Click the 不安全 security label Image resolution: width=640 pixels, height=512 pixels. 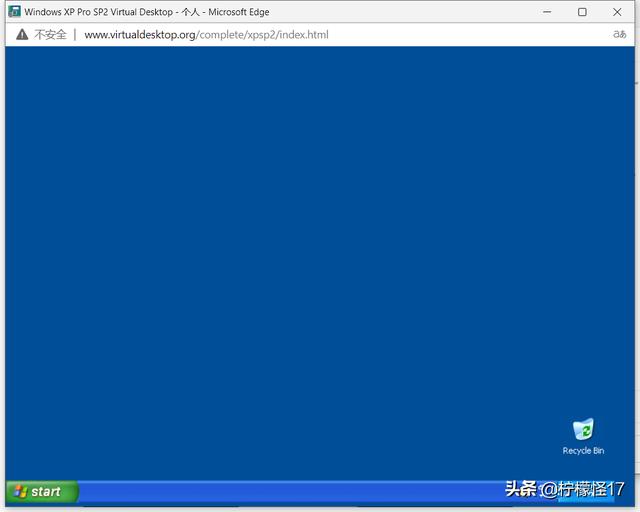(x=50, y=35)
